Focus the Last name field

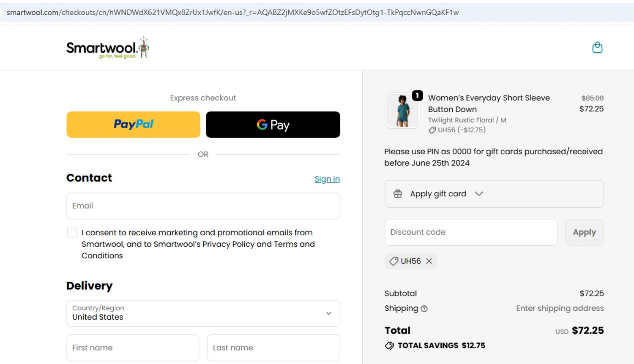[x=273, y=348]
